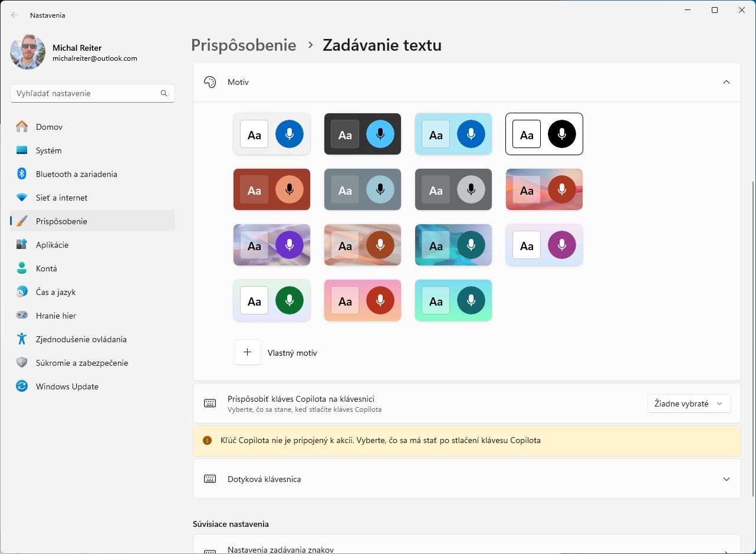The image size is (756, 554).
Task: Pick the rust red keyboard theme swatch
Action: pyautogui.click(x=271, y=189)
